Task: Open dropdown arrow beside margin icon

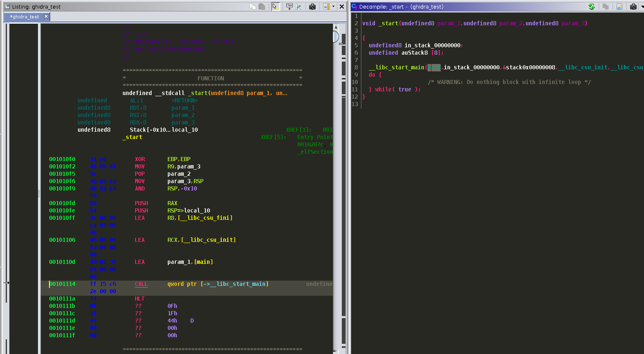Action: pos(333,7)
